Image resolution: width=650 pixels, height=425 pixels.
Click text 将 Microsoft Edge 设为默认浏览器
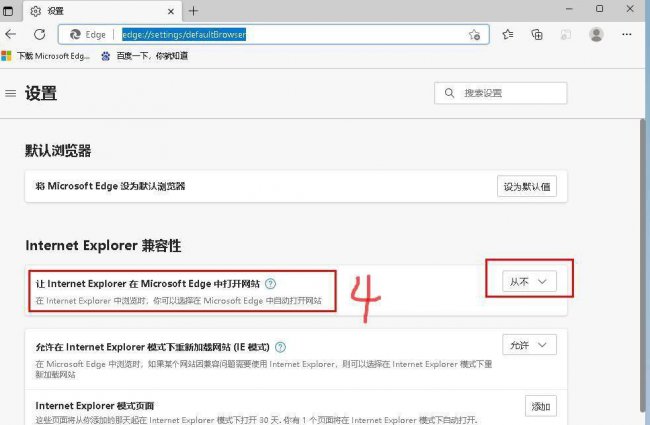tap(110, 186)
